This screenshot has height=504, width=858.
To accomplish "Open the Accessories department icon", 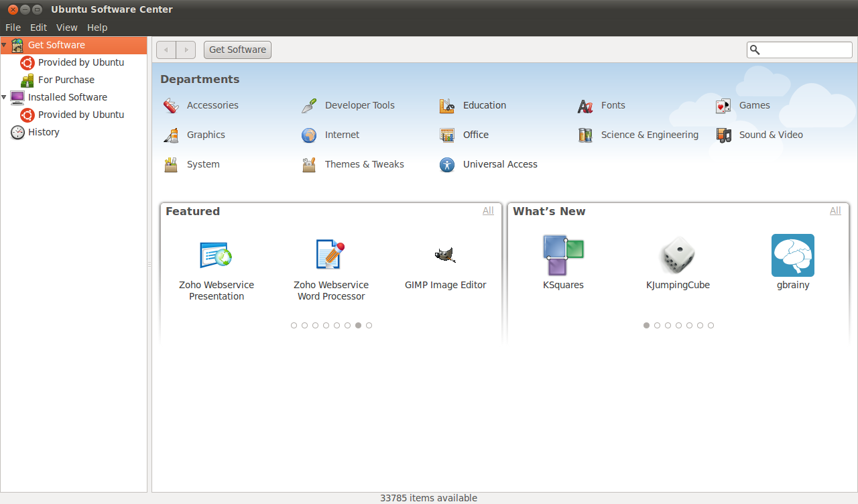I will pyautogui.click(x=171, y=105).
